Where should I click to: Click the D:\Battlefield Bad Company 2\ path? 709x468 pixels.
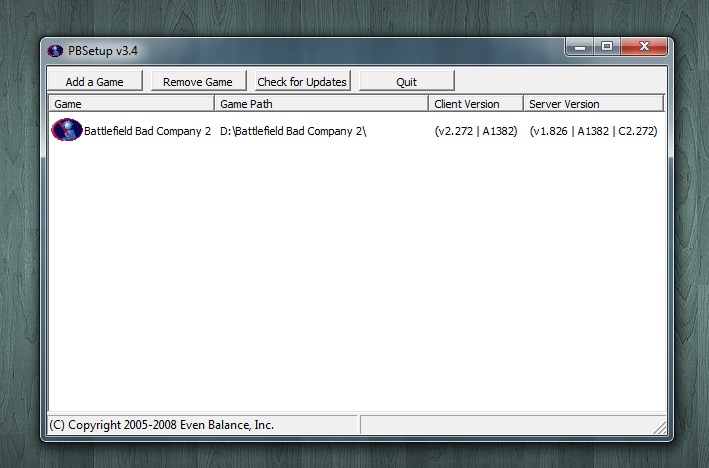[293, 131]
